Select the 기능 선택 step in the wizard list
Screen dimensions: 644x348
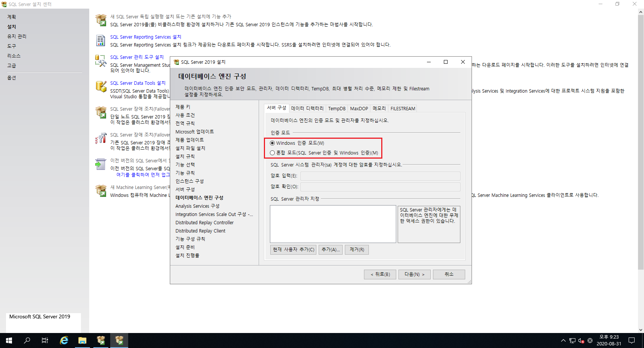click(185, 165)
